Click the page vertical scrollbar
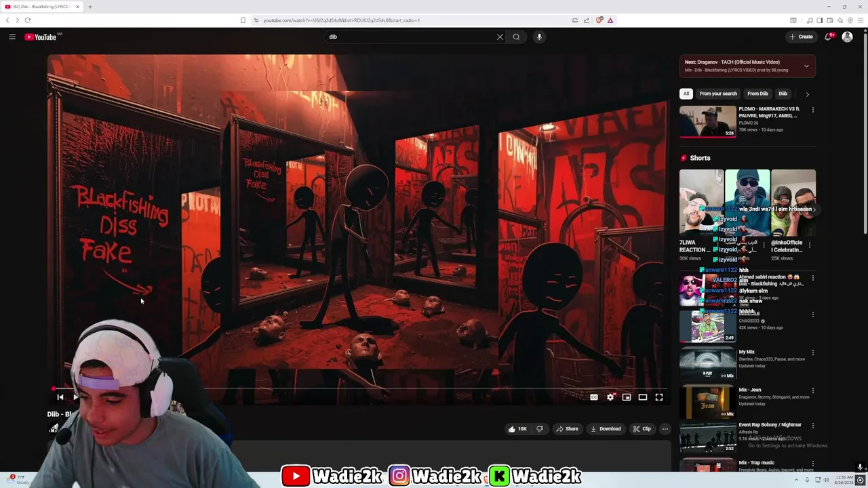 point(865,132)
